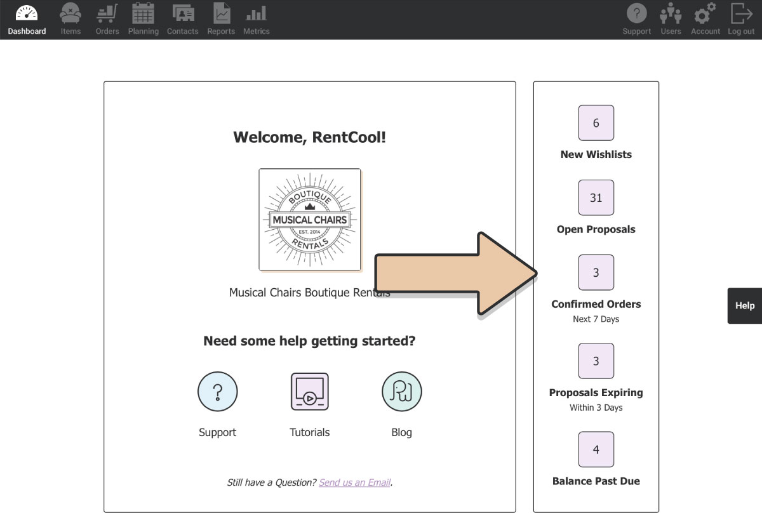762x532 pixels.
Task: Open the Dashboard gauge icon
Action: tap(27, 13)
